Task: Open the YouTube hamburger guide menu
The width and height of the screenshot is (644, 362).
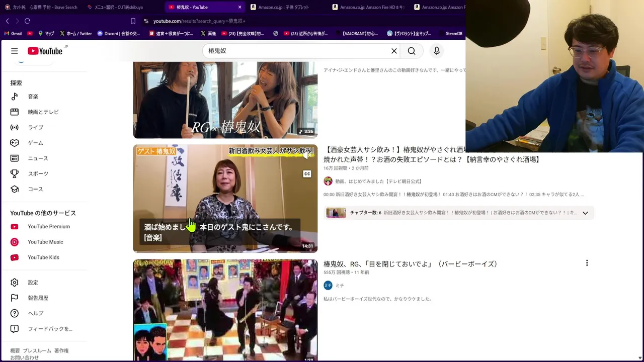Action: pyautogui.click(x=15, y=51)
